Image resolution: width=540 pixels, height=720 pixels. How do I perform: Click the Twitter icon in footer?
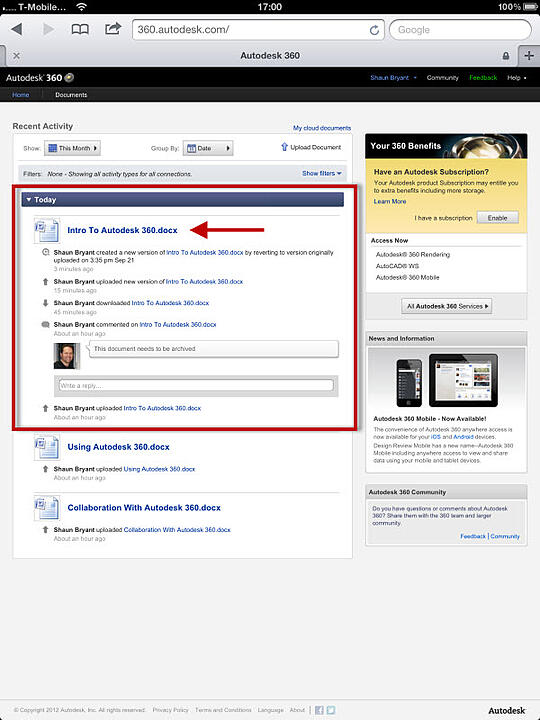click(x=331, y=710)
